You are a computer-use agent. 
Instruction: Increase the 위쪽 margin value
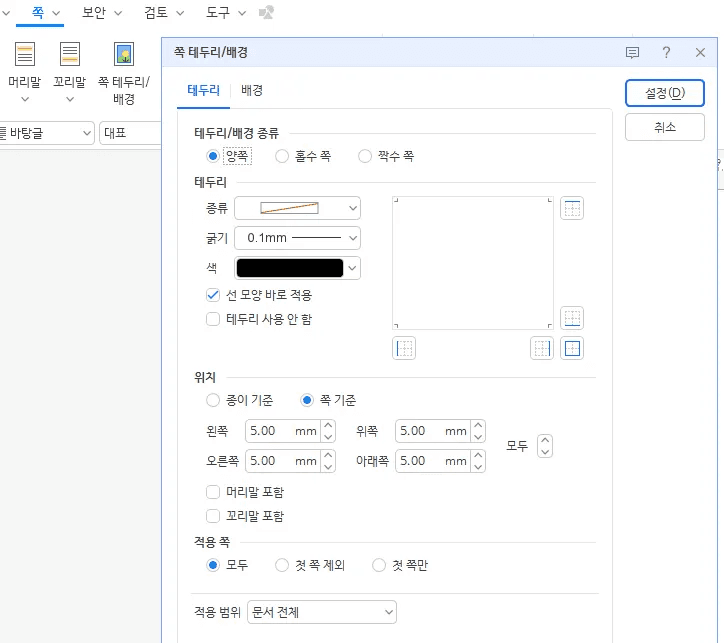(478, 426)
